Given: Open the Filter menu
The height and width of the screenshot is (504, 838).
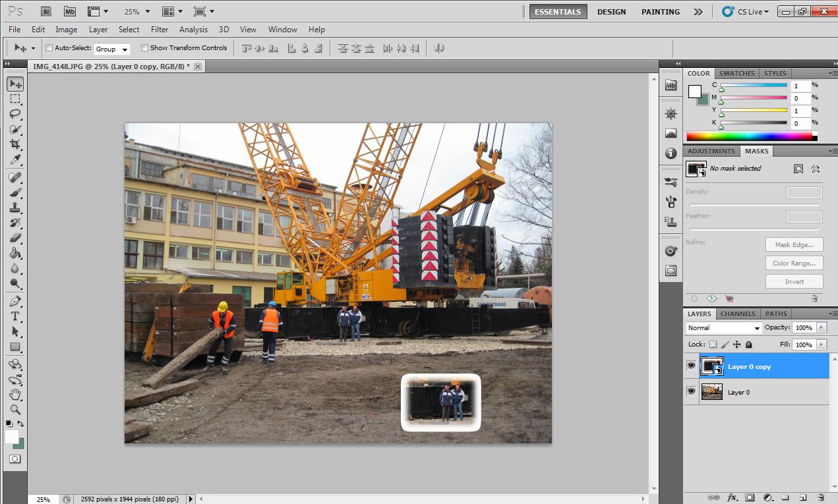Looking at the screenshot, I should click(160, 30).
